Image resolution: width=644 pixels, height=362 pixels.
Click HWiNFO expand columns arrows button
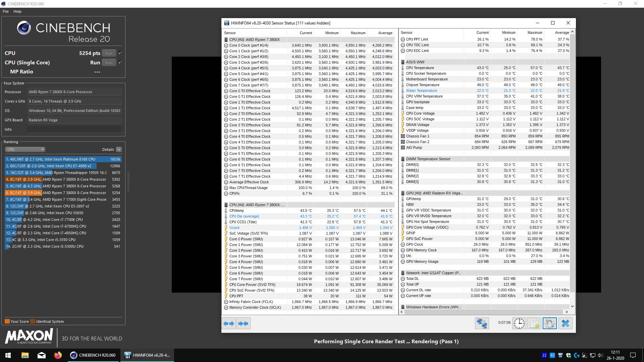tap(229, 323)
